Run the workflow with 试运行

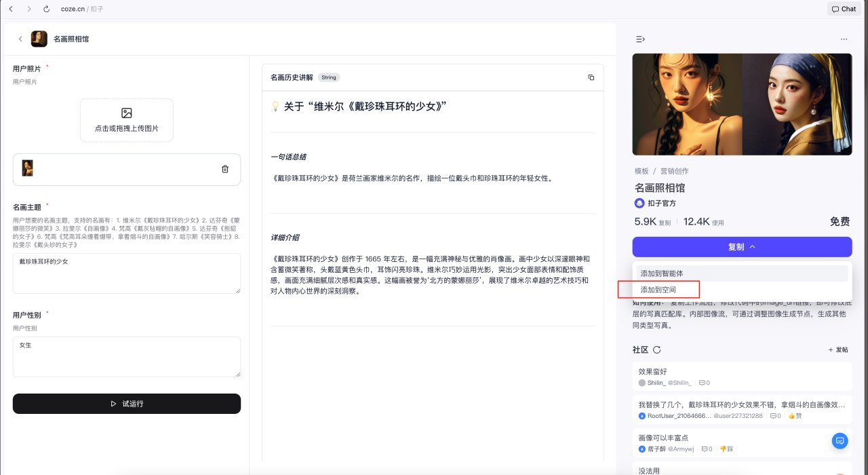127,404
